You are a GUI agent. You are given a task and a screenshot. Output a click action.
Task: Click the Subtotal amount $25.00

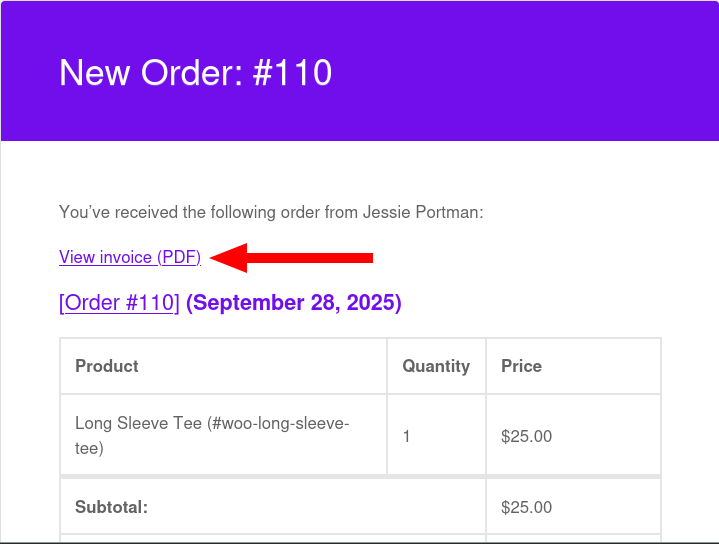527,507
